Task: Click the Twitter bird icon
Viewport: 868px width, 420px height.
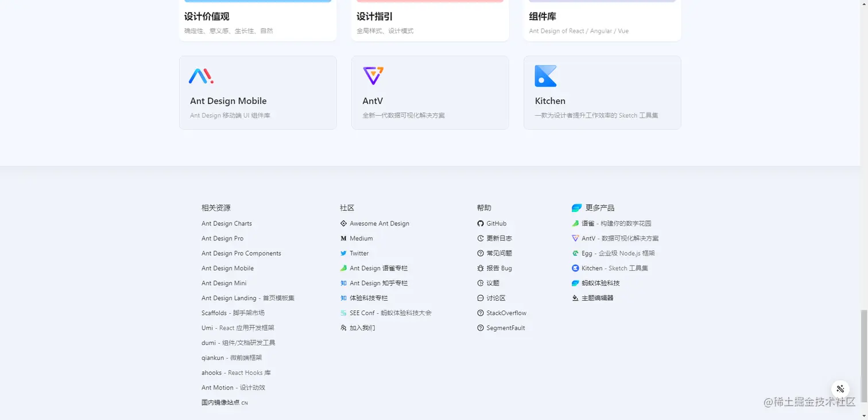Action: coord(343,253)
